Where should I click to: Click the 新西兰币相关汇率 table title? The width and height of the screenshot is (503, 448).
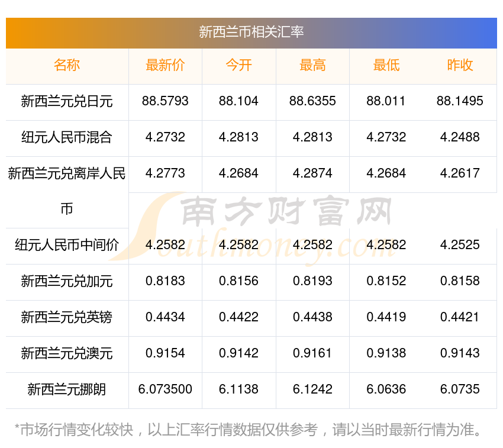(251, 32)
